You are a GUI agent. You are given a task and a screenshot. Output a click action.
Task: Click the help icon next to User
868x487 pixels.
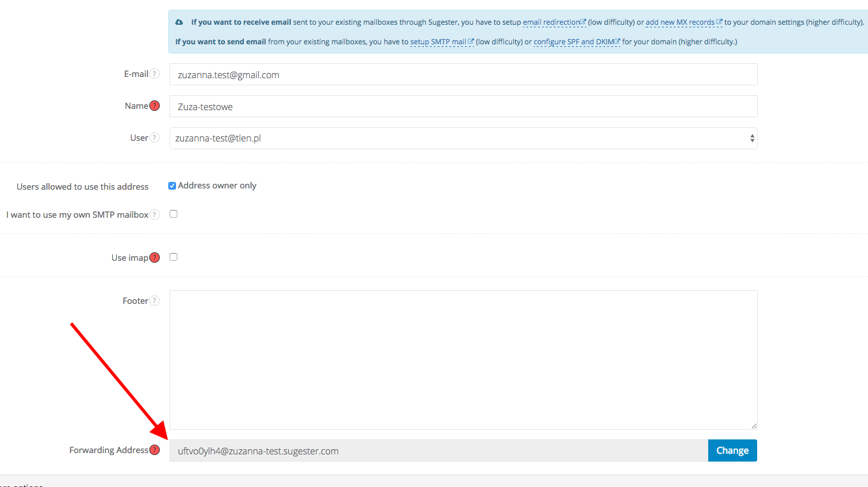155,138
